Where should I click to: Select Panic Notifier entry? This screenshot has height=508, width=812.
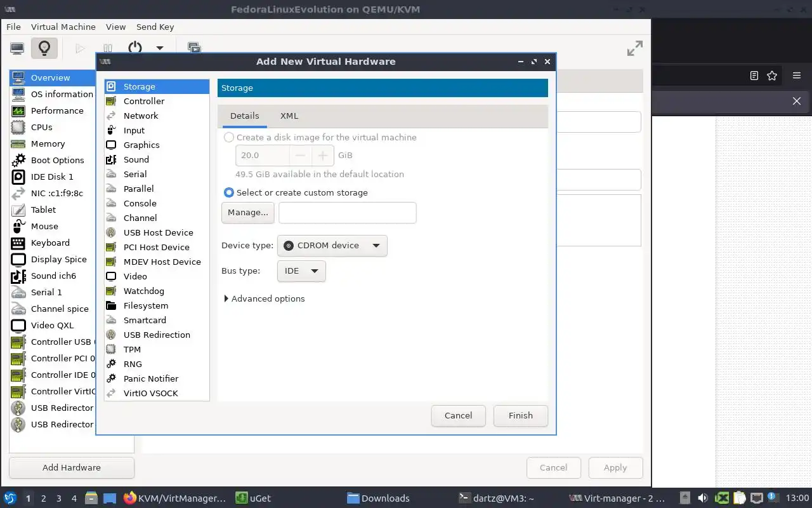[x=157, y=378]
